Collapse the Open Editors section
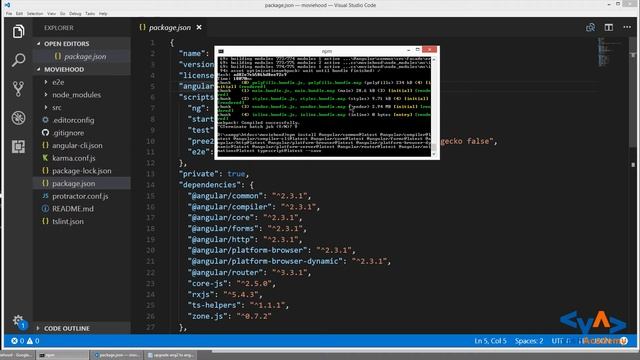The height and width of the screenshot is (360, 640). pyautogui.click(x=39, y=44)
